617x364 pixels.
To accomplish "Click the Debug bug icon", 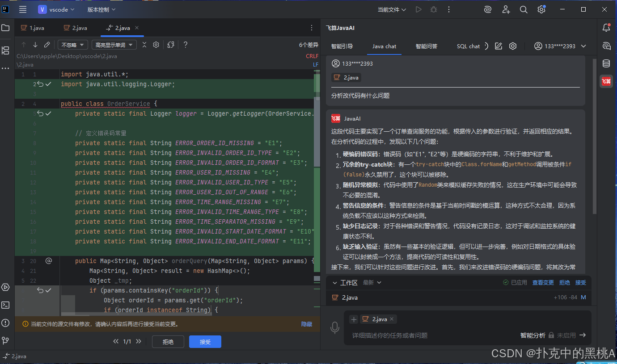I will tap(433, 9).
